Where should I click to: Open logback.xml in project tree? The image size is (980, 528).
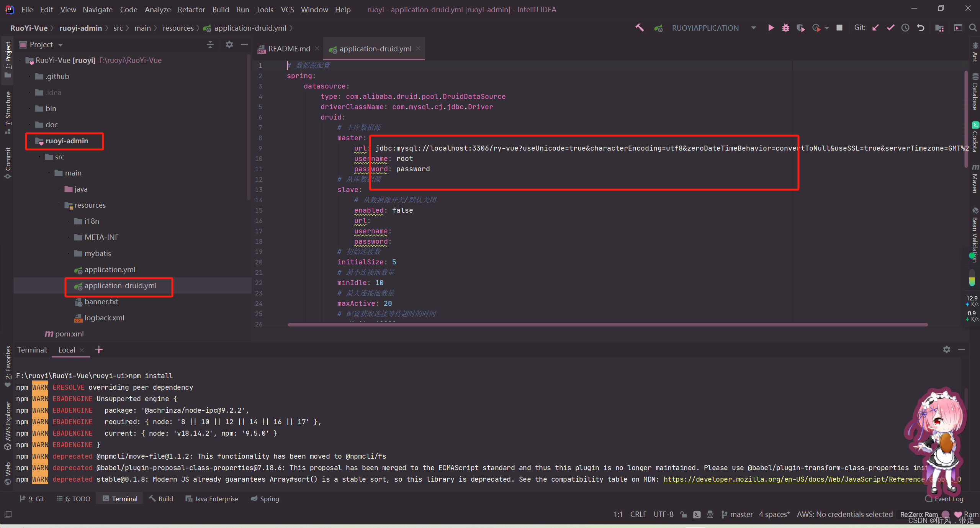click(x=100, y=318)
